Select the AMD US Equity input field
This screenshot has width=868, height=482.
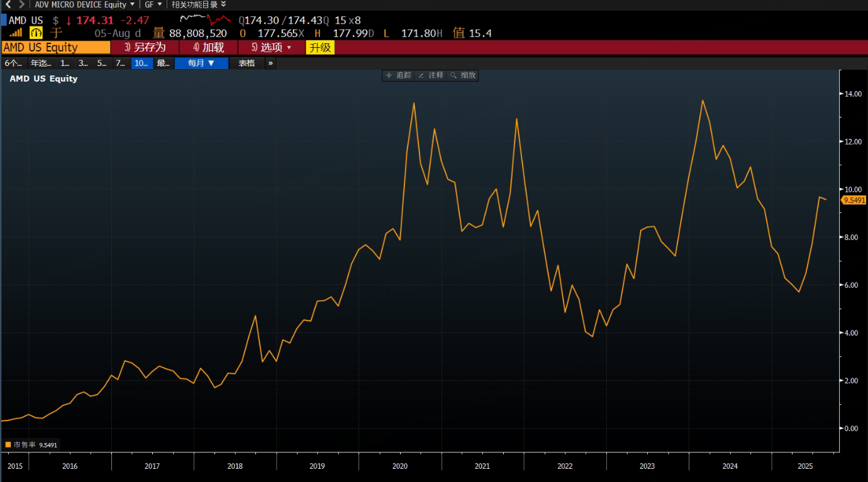pos(56,47)
